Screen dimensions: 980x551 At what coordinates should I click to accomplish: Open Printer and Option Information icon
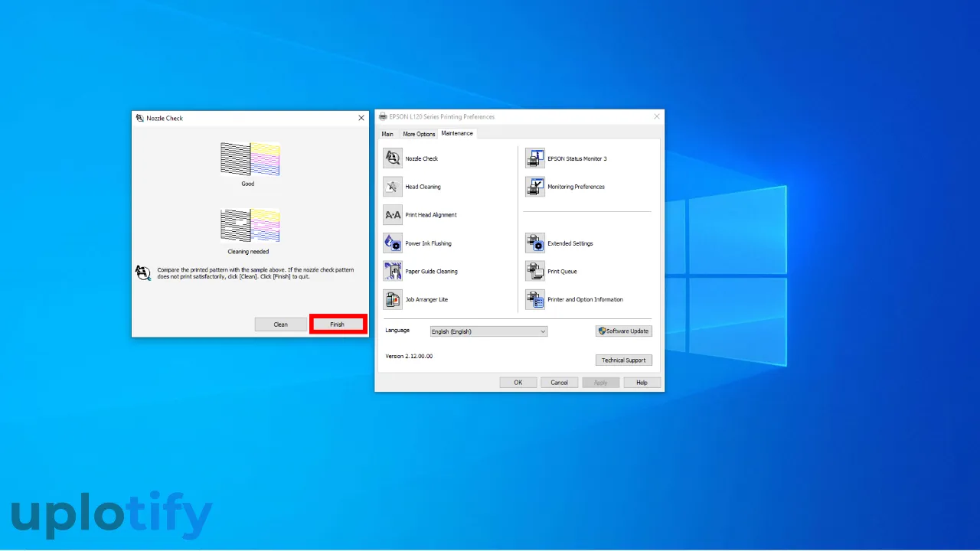tap(535, 300)
